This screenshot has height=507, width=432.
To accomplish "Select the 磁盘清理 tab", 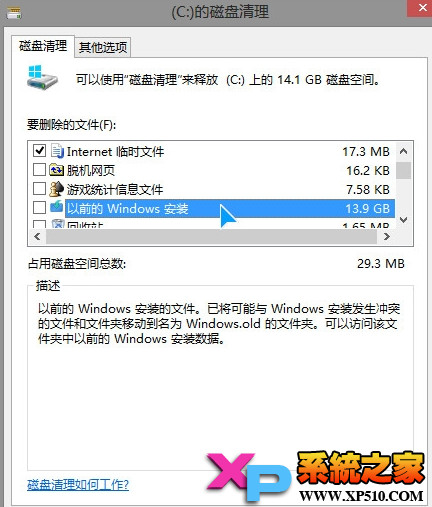I will (43, 46).
